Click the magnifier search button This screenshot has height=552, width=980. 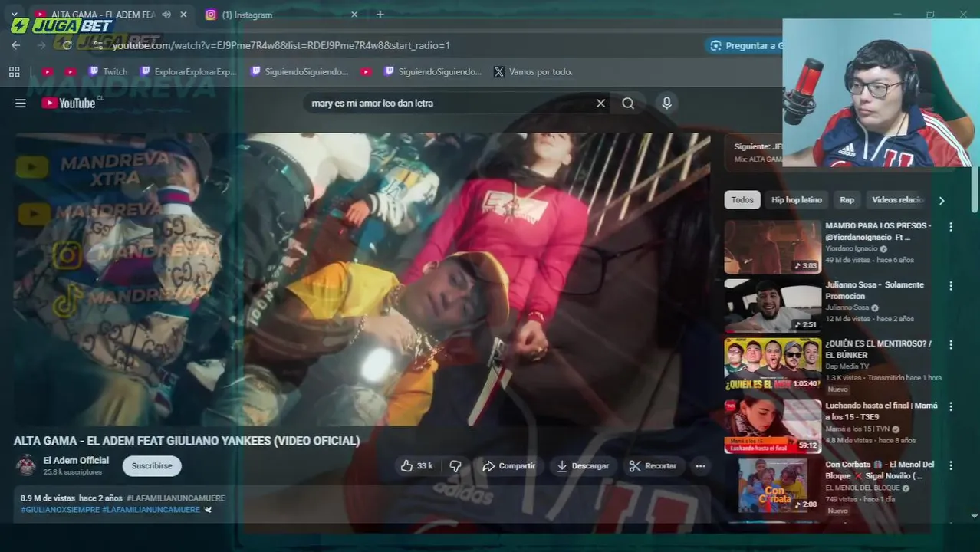click(x=628, y=103)
